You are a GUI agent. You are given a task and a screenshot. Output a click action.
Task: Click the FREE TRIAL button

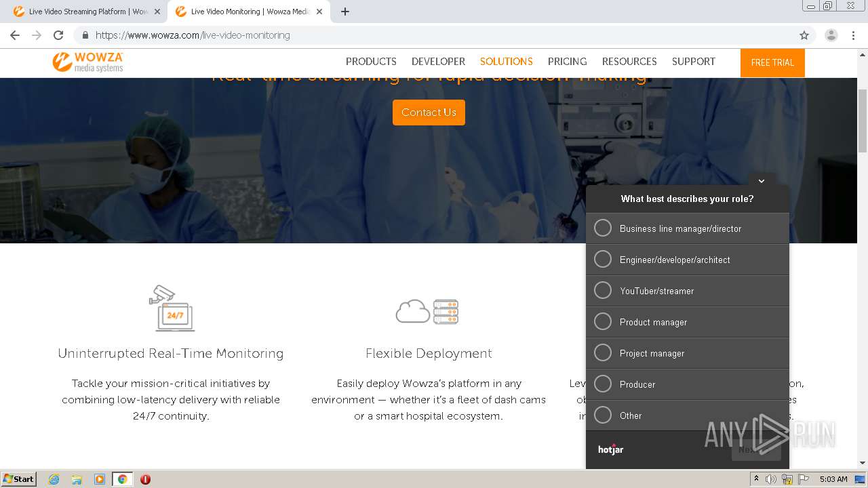coord(772,62)
